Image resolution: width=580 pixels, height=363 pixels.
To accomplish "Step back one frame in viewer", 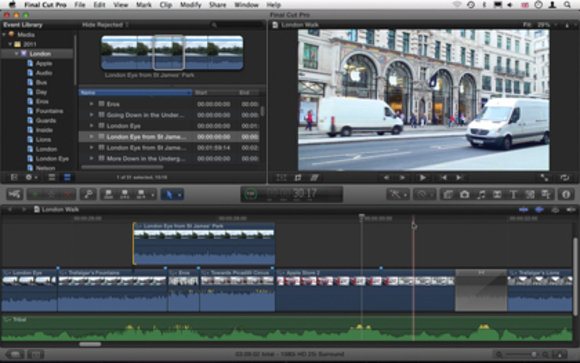I will [386, 178].
